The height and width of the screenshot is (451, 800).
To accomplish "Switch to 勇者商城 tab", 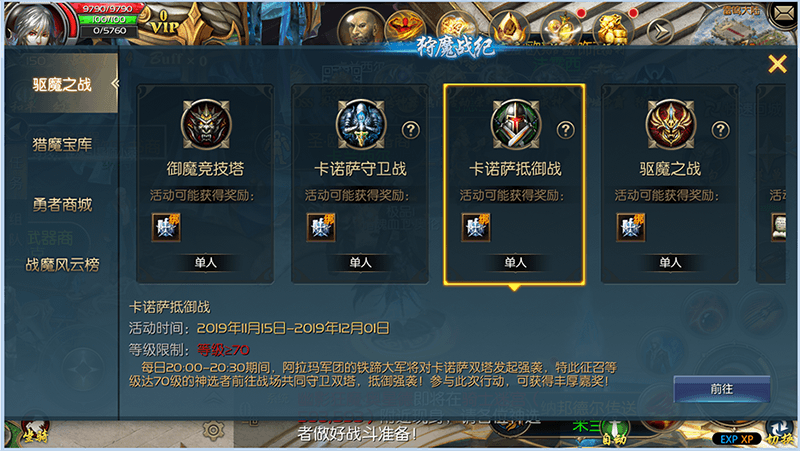I will click(62, 205).
